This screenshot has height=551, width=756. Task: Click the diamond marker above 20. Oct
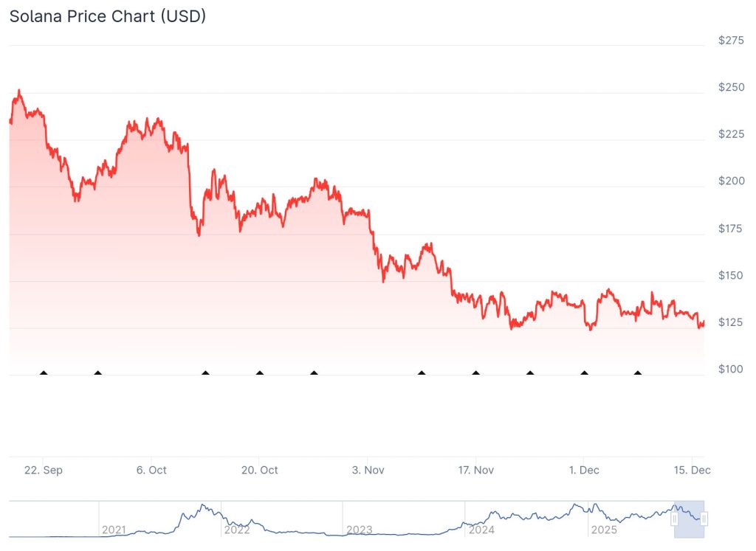pos(260,373)
